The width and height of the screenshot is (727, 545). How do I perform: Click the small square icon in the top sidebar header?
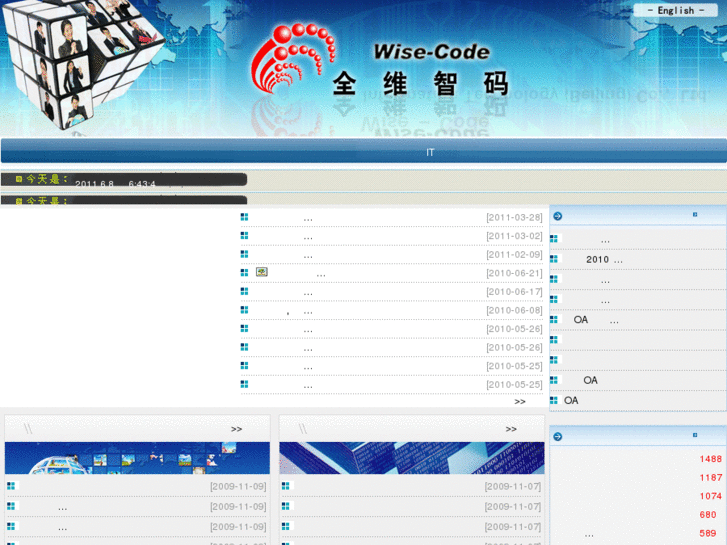(695, 214)
